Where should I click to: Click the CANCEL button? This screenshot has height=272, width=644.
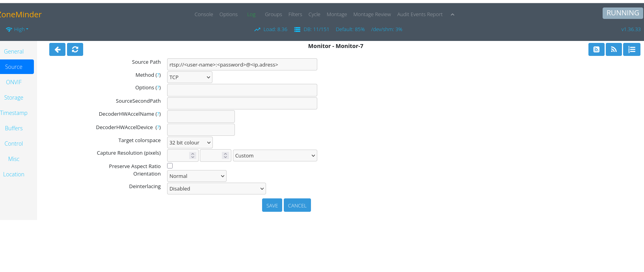click(x=297, y=205)
